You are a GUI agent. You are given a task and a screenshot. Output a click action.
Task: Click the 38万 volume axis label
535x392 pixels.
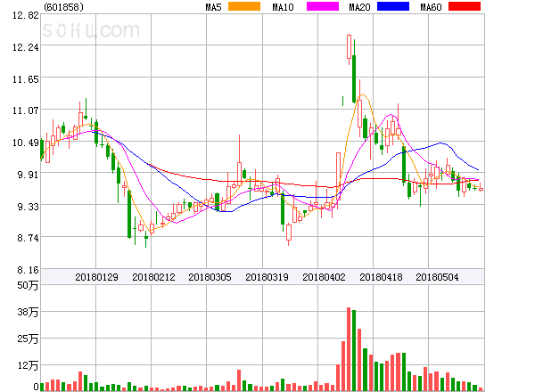[28, 312]
